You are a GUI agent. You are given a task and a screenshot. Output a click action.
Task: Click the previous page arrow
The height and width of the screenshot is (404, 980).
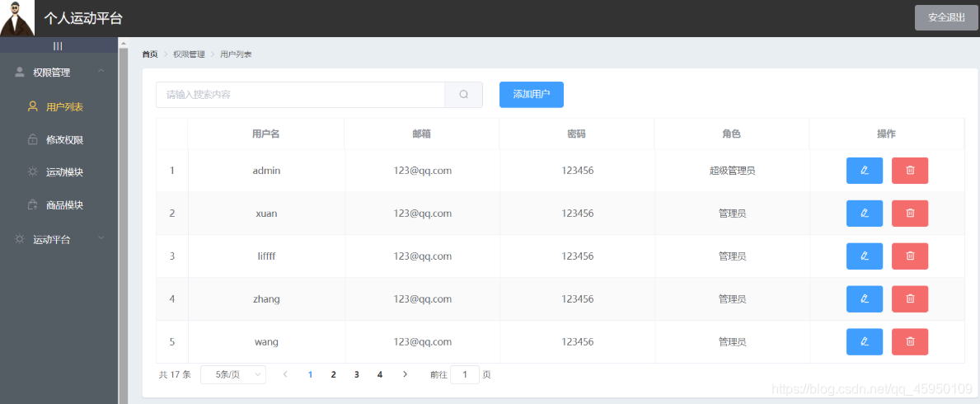point(285,374)
